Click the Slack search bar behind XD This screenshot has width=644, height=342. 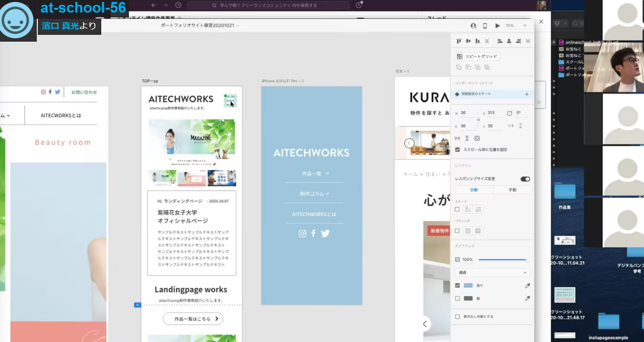268,5
